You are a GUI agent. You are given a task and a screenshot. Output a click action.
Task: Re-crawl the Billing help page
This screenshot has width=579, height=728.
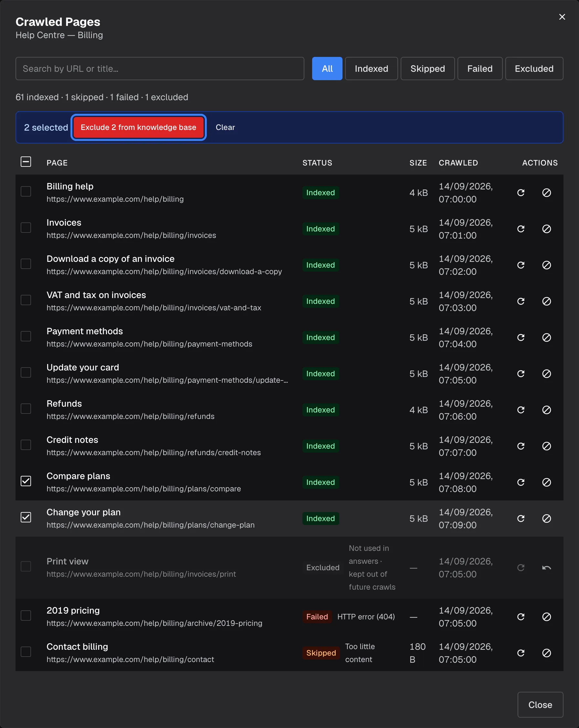521,192
